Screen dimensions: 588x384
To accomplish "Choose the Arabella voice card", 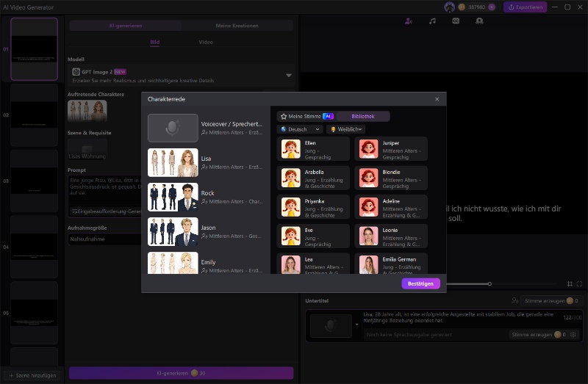I will (x=313, y=178).
